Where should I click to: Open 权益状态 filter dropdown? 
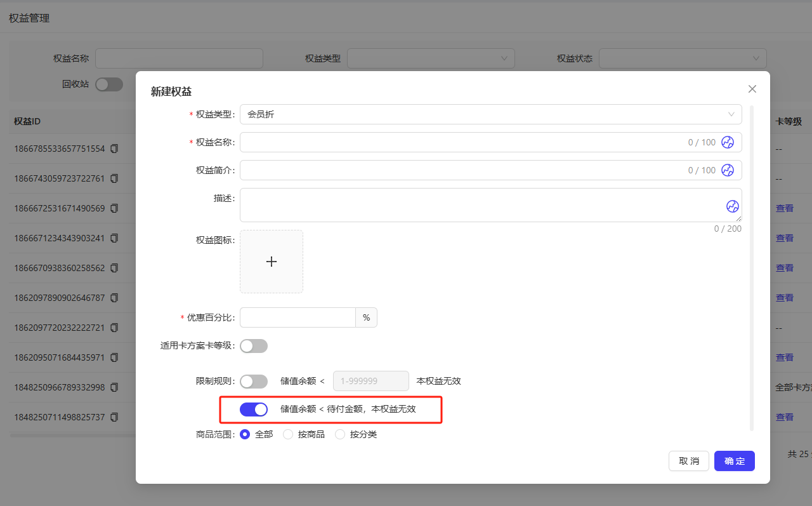[683, 58]
